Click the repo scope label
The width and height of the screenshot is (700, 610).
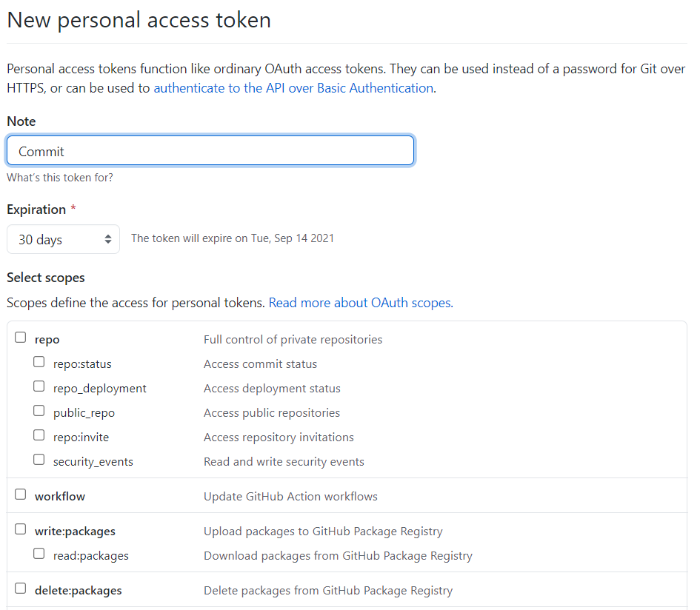click(x=47, y=340)
